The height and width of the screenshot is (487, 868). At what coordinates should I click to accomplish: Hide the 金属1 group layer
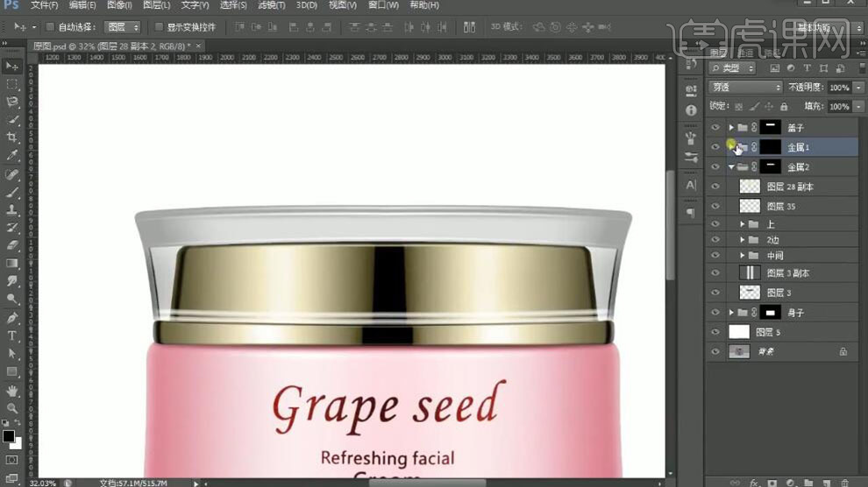[715, 147]
